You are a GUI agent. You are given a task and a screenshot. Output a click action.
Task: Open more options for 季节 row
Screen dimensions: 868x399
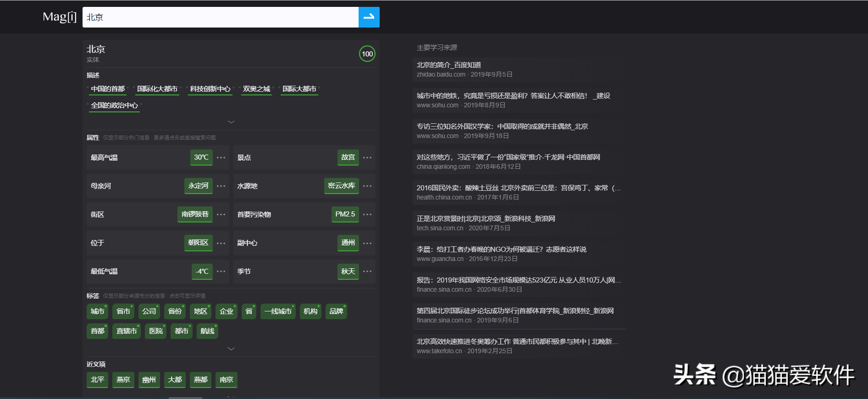(367, 272)
